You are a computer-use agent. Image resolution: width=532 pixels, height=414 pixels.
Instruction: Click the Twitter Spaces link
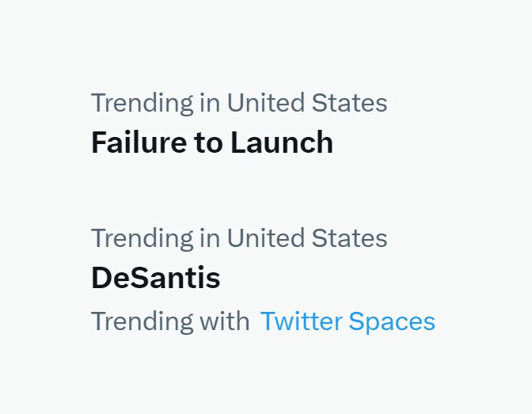coord(348,321)
